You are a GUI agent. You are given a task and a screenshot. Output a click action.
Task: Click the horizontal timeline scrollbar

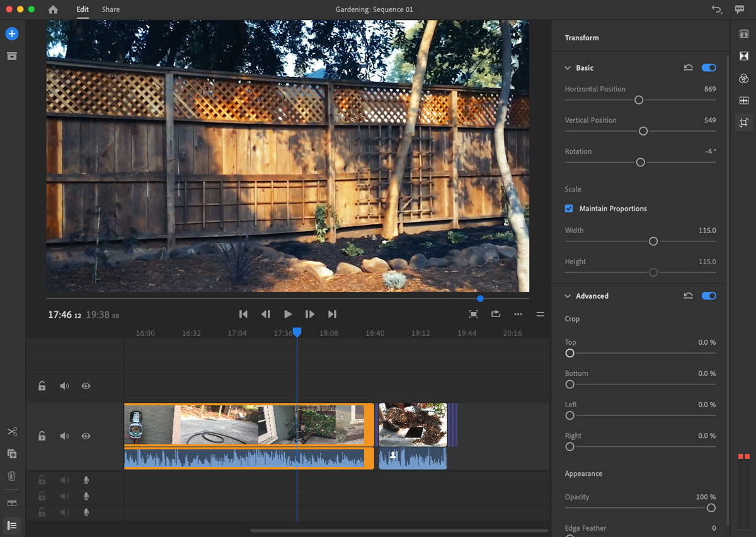pos(399,531)
